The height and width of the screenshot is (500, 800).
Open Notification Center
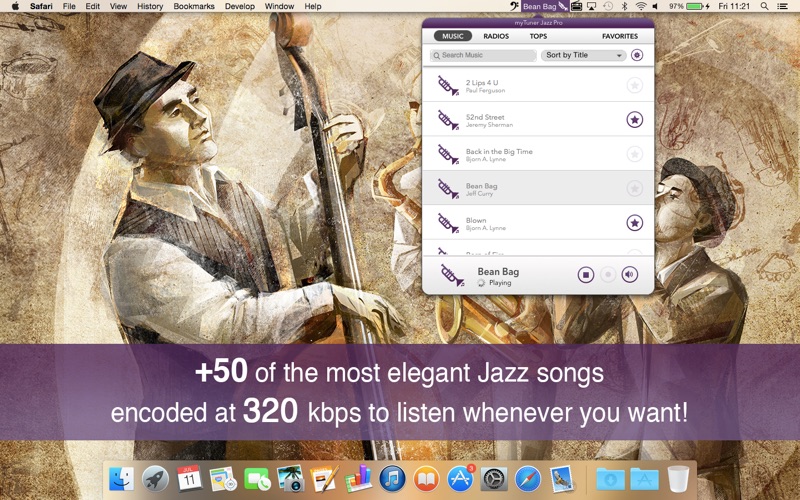point(782,6)
